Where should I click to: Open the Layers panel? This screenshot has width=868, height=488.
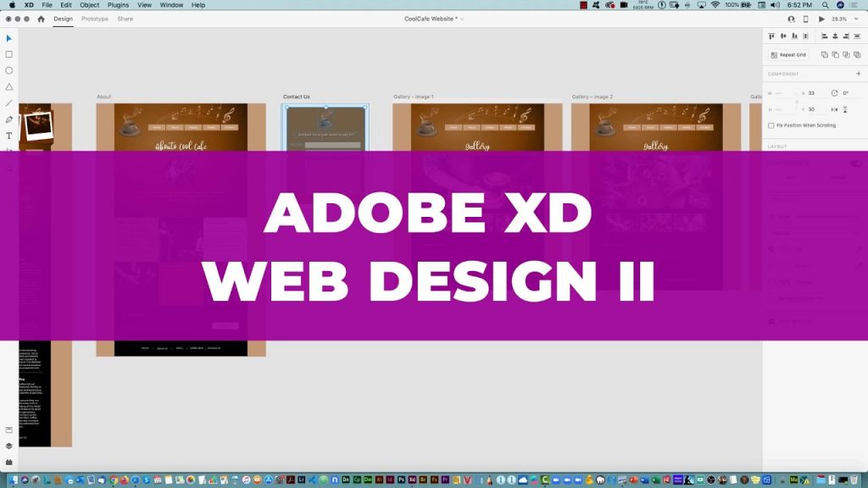(x=8, y=445)
